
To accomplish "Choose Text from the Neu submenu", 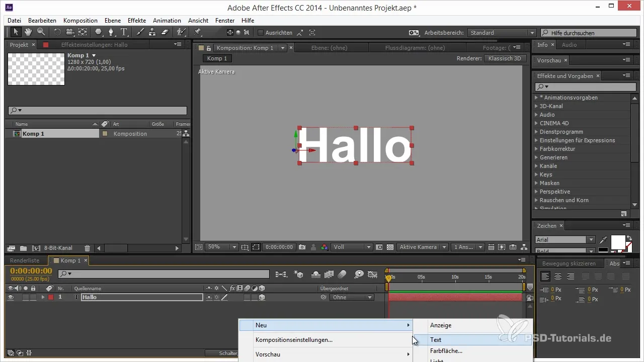I will 473,340.
